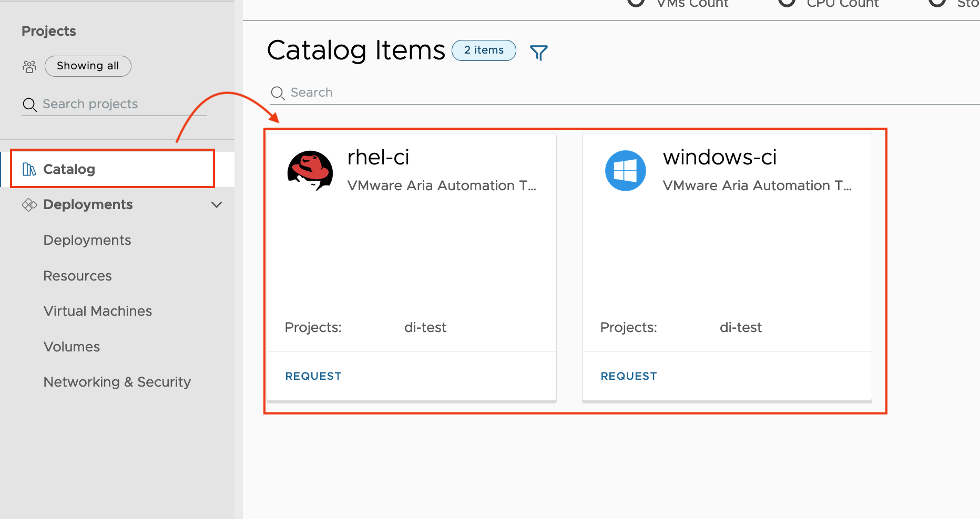Image resolution: width=980 pixels, height=519 pixels.
Task: Select Volumes in the sidebar
Action: (72, 347)
